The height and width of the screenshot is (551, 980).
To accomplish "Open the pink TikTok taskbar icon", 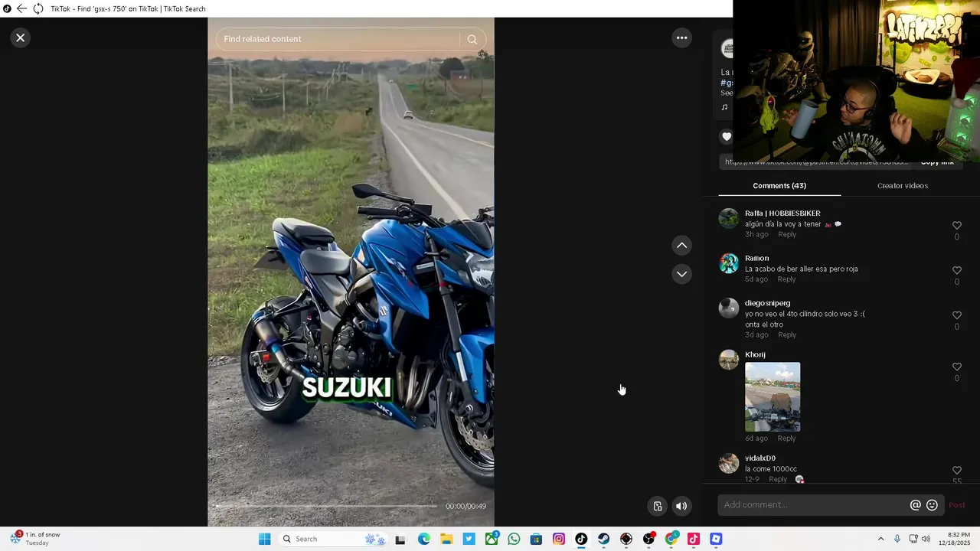I will (x=694, y=539).
